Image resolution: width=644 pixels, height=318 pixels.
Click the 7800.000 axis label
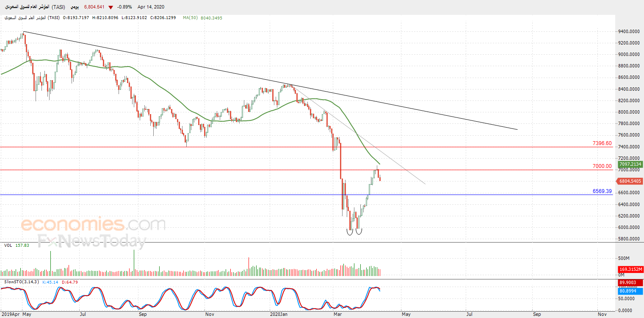pyautogui.click(x=629, y=123)
